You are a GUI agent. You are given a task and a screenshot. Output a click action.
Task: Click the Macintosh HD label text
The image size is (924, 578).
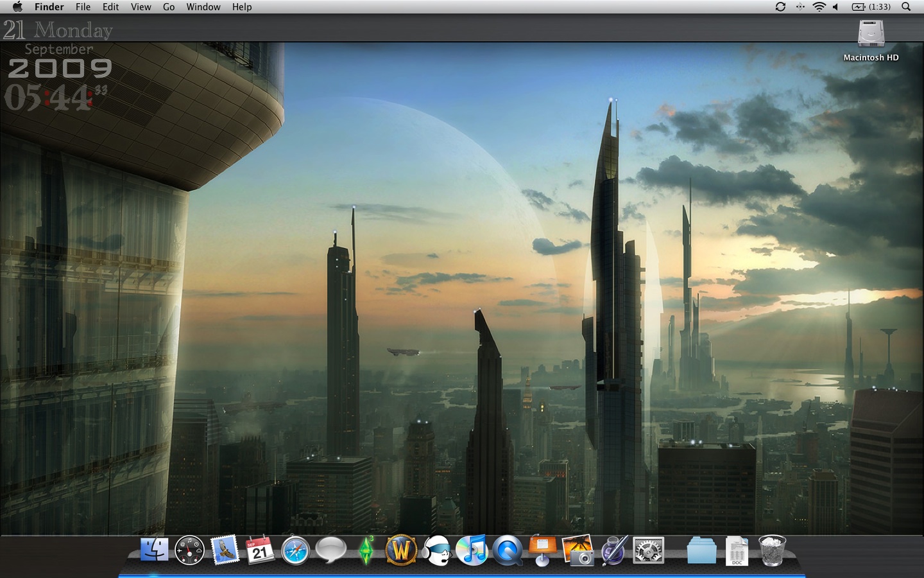(871, 57)
